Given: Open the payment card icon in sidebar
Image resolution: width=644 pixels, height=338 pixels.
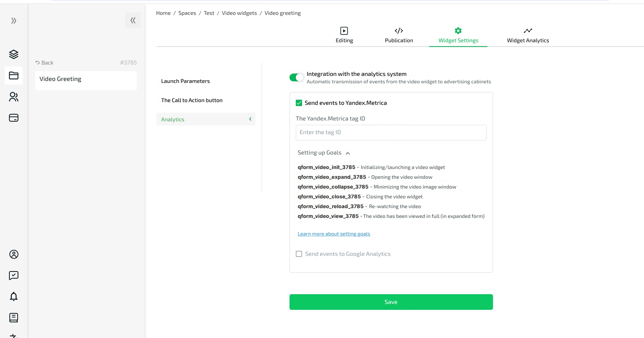Looking at the screenshot, I should pyautogui.click(x=14, y=118).
